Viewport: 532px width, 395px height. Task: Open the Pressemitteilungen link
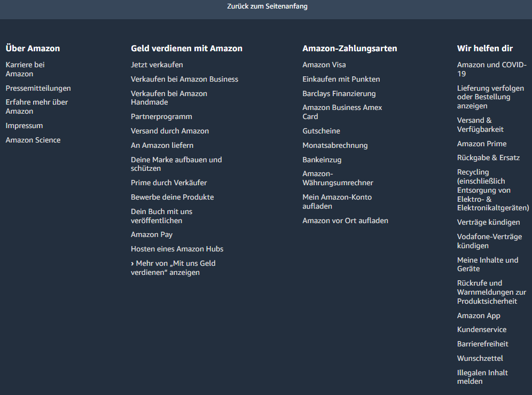click(38, 88)
